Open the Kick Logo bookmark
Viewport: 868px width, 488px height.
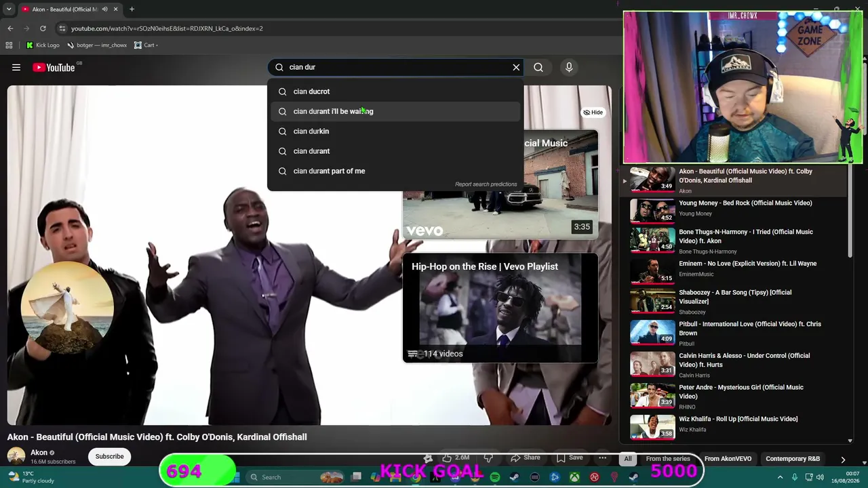(43, 45)
